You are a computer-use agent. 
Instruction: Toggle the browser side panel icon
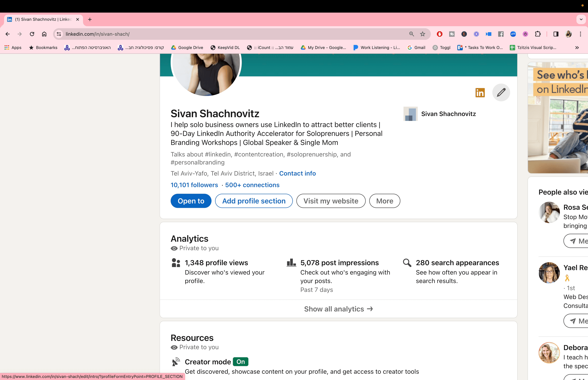pos(556,34)
